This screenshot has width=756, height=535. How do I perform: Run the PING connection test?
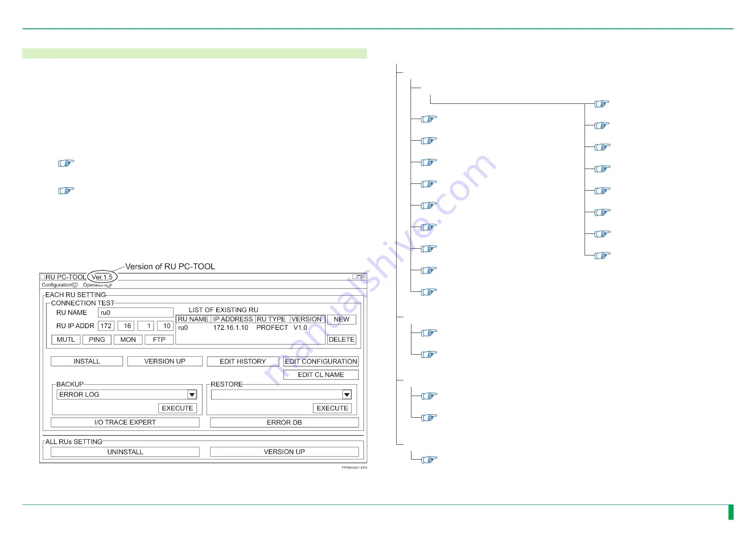pyautogui.click(x=97, y=340)
